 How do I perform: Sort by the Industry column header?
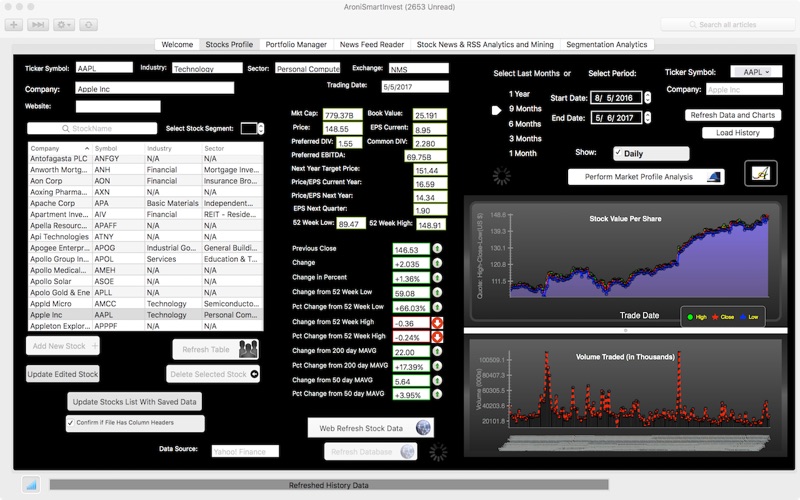173,148
